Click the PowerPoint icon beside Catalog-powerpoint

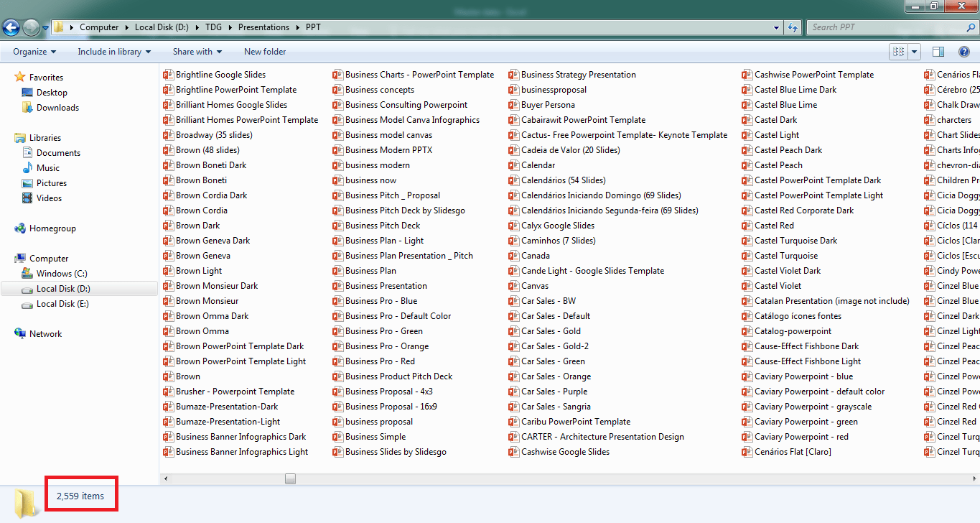pyautogui.click(x=747, y=331)
